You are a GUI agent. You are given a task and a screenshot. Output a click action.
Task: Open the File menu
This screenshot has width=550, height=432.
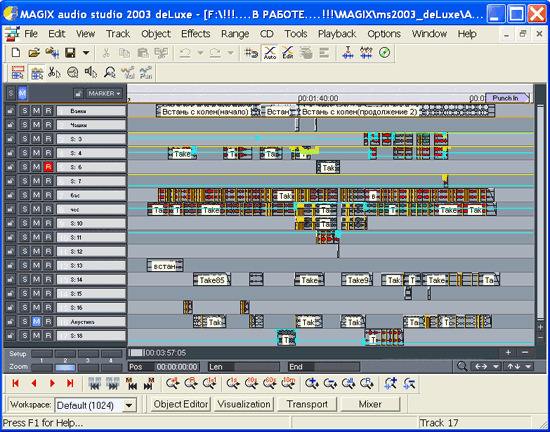[31, 34]
